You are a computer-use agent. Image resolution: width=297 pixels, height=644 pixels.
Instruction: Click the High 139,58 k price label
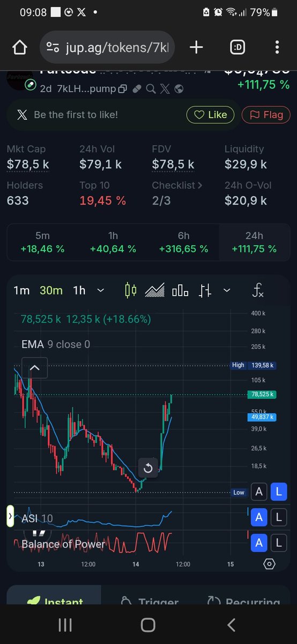point(254,365)
